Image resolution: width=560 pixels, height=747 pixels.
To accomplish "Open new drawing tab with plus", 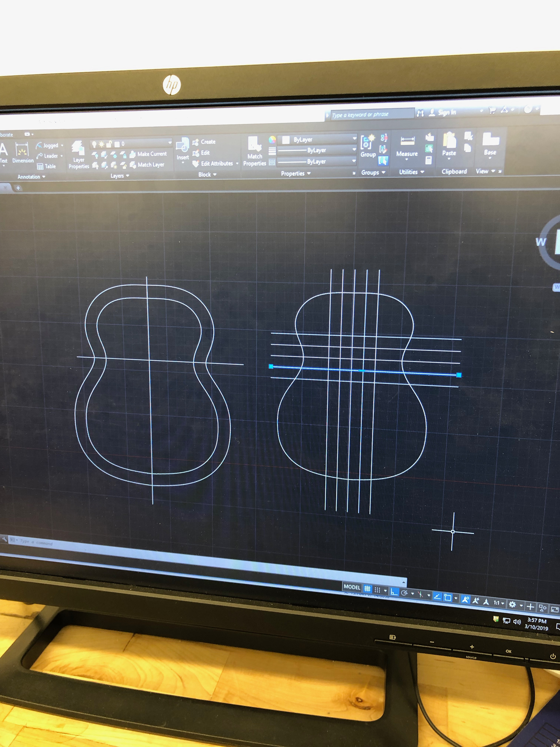I will (x=18, y=188).
